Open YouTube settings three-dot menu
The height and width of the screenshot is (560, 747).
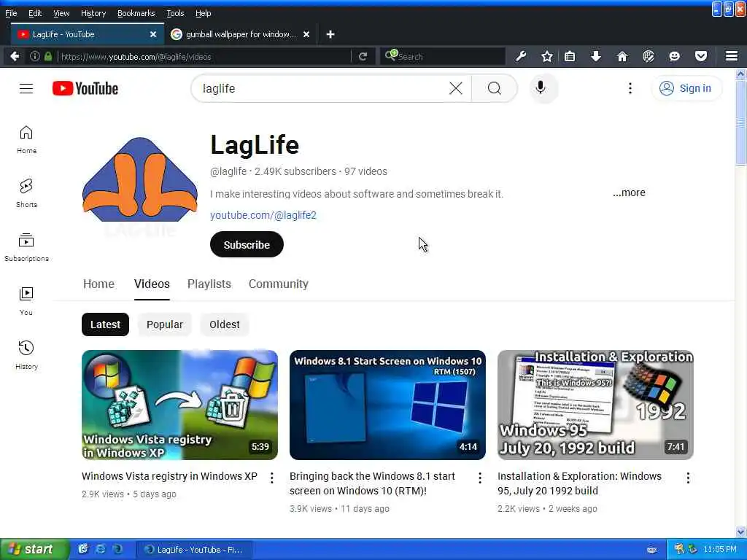[630, 88]
